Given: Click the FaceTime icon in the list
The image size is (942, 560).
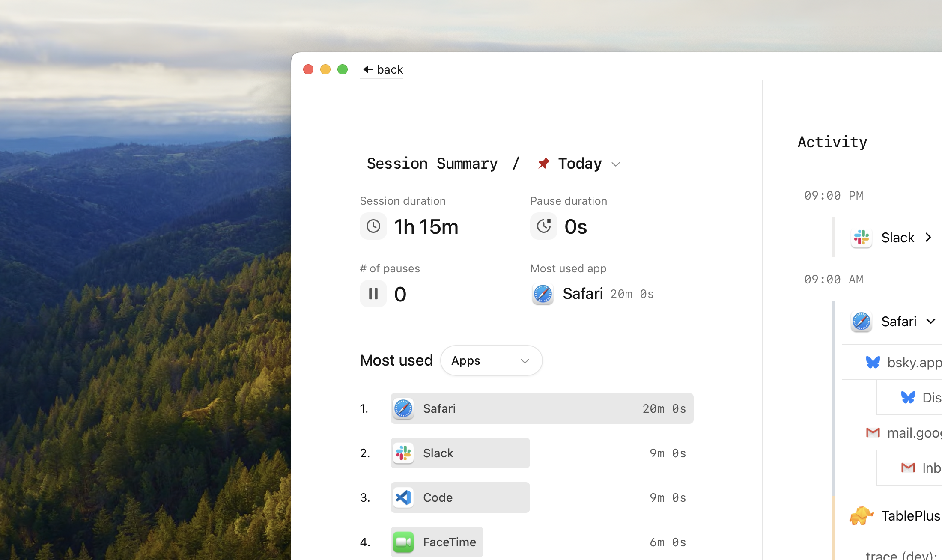Looking at the screenshot, I should pyautogui.click(x=403, y=542).
